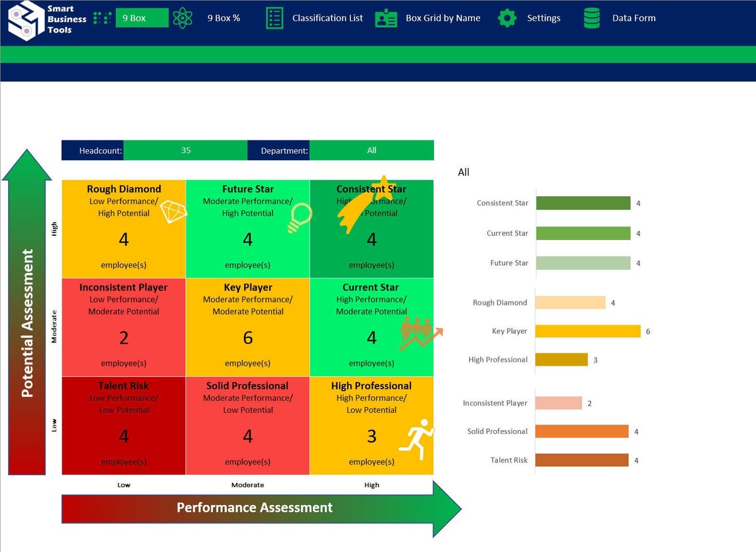Viewport: 756px width, 552px height.
Task: Click the Consistent Star chart label
Action: 503,203
